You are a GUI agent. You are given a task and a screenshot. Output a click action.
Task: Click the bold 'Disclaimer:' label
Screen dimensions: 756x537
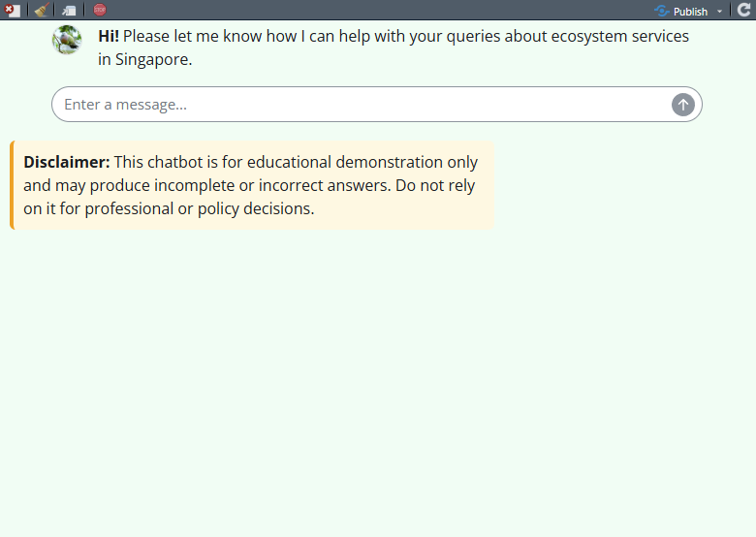[67, 162]
